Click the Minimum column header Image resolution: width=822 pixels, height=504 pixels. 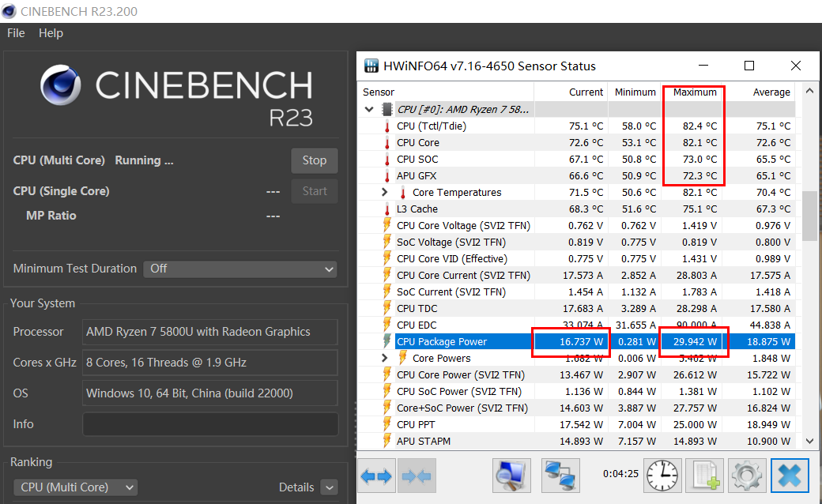click(635, 92)
